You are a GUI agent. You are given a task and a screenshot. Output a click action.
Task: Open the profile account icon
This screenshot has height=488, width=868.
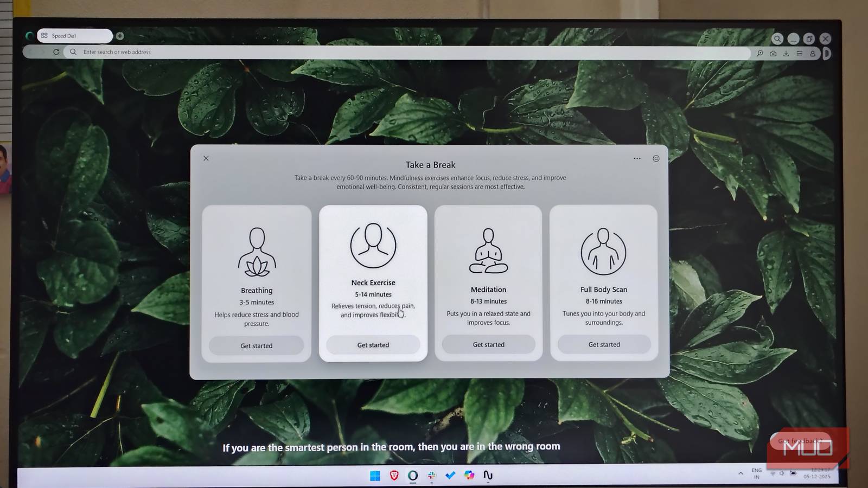(x=813, y=53)
